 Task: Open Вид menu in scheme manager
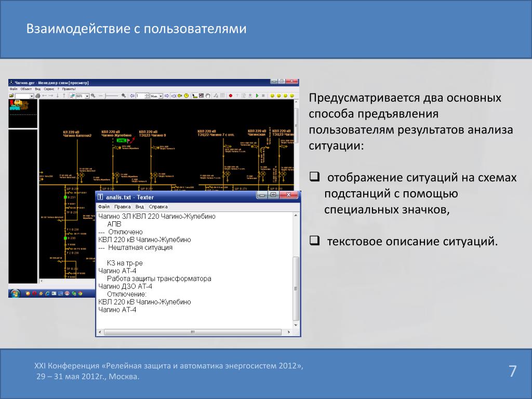tap(37, 89)
